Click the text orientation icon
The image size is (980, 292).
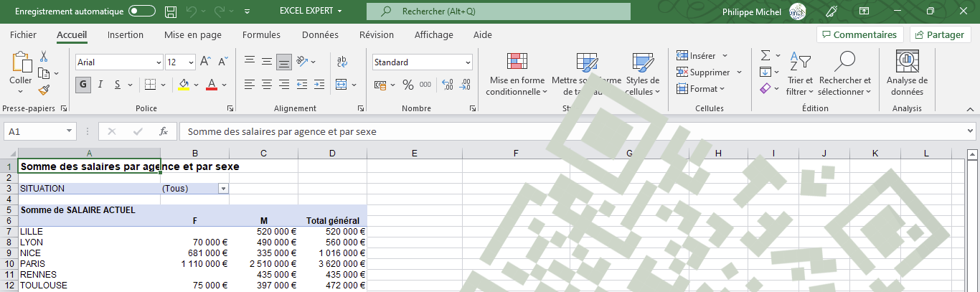[303, 62]
